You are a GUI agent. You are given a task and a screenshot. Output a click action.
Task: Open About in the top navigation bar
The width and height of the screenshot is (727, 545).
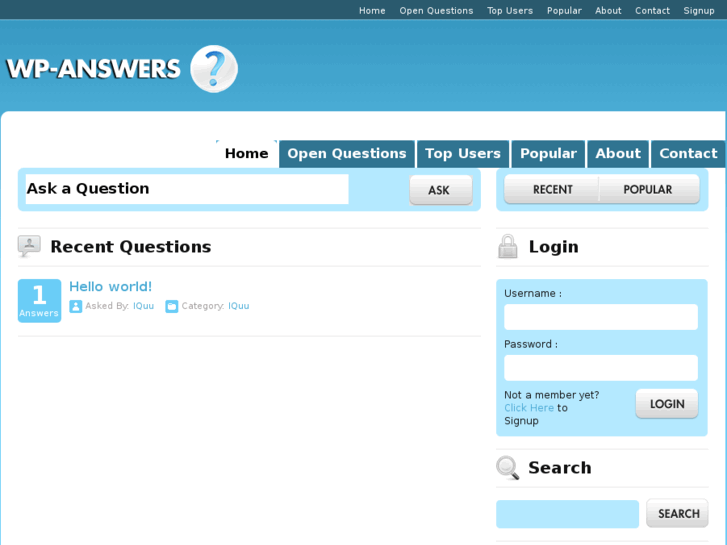tap(608, 11)
